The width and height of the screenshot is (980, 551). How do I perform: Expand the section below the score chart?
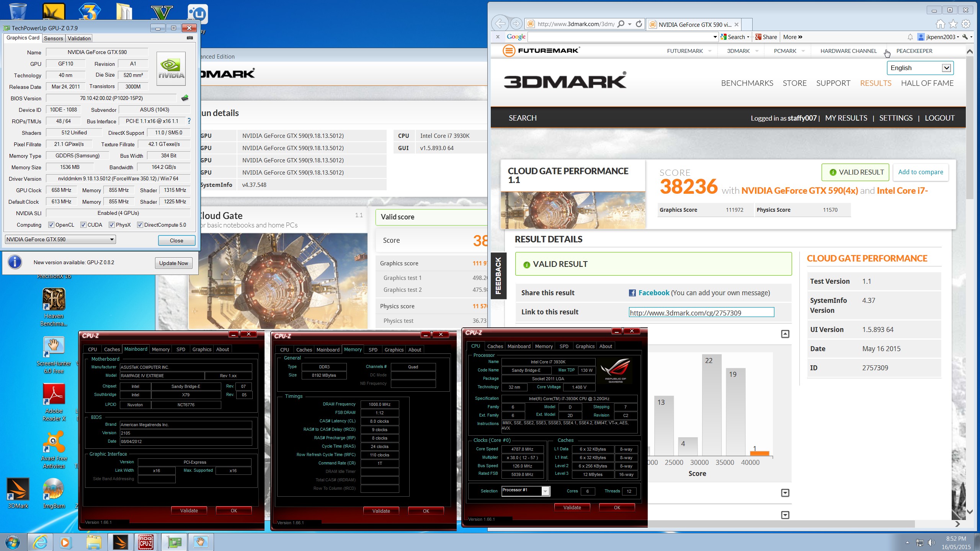pyautogui.click(x=785, y=493)
